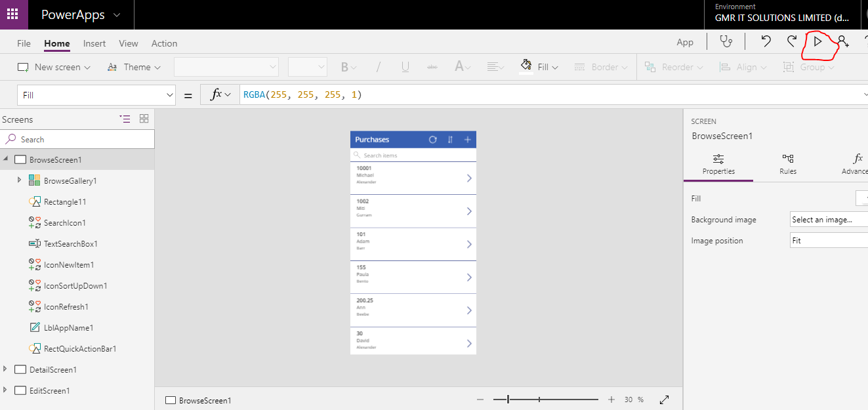The height and width of the screenshot is (410, 868).
Task: Select TextSearchBox1 in tree
Action: 70,243
